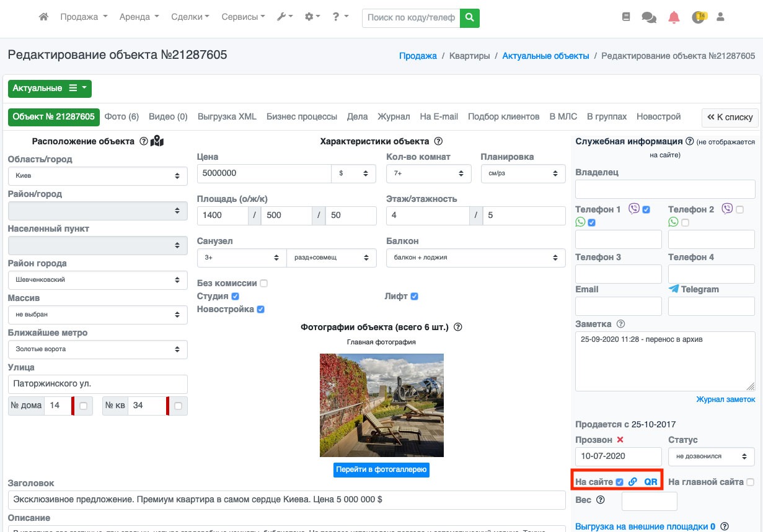Open the Кол-во комнат dropdown
Viewport: 763px width, 532px height.
pyautogui.click(x=428, y=175)
